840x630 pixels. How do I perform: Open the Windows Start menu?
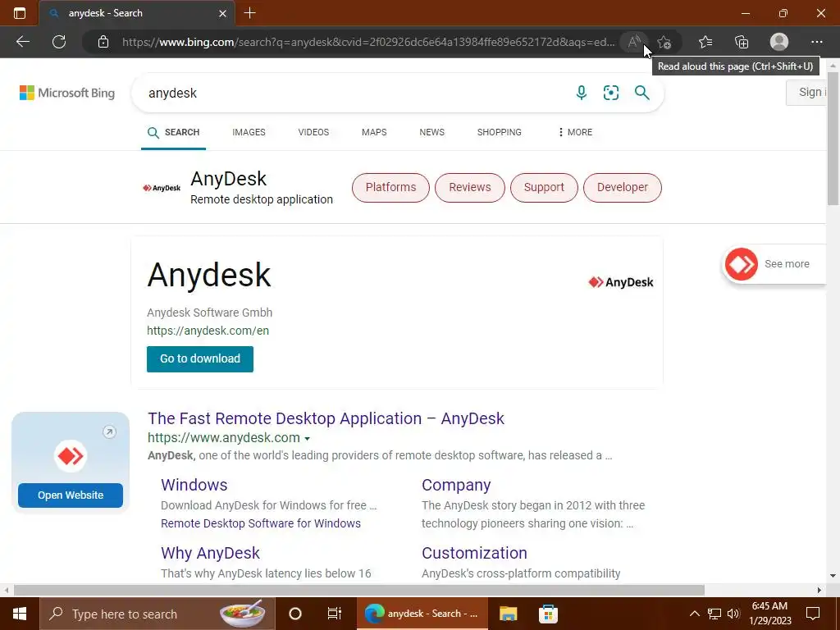tap(20, 614)
